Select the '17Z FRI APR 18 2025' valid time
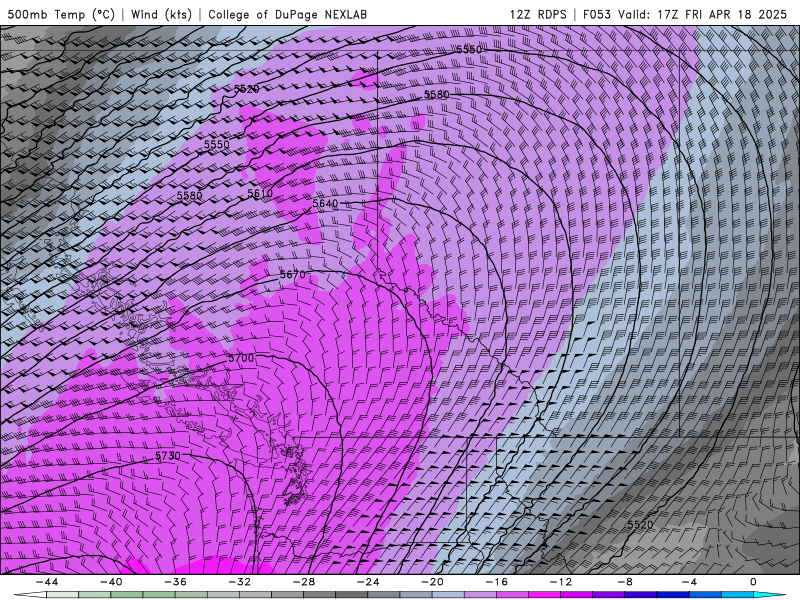The height and width of the screenshot is (600, 800). tap(722, 14)
